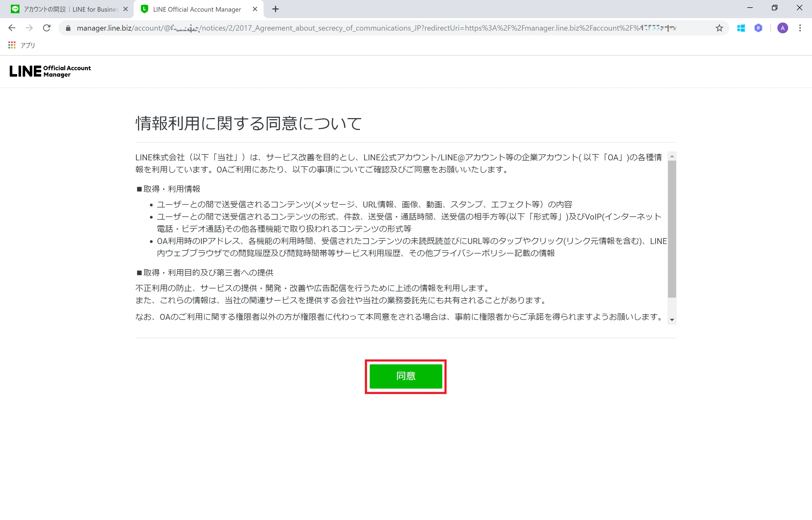
Task: Select the LINE Official Account Manager tab
Action: (x=198, y=9)
